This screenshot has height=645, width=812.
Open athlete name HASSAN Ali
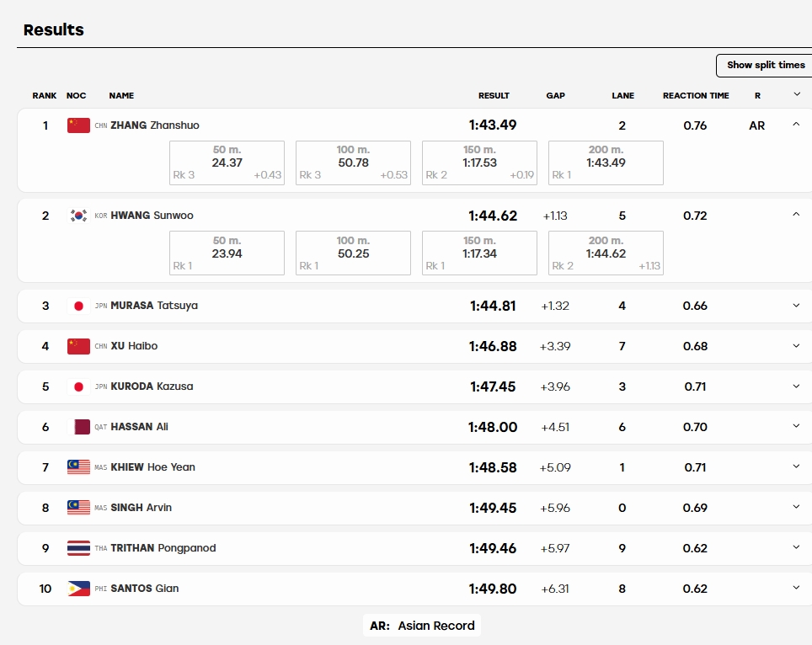pos(139,427)
